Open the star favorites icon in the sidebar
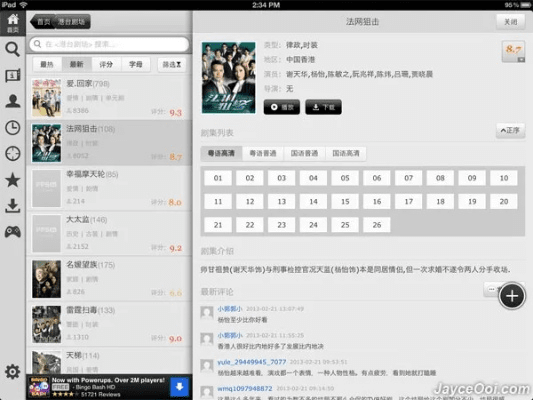Image resolution: width=533 pixels, height=400 pixels. [x=13, y=180]
